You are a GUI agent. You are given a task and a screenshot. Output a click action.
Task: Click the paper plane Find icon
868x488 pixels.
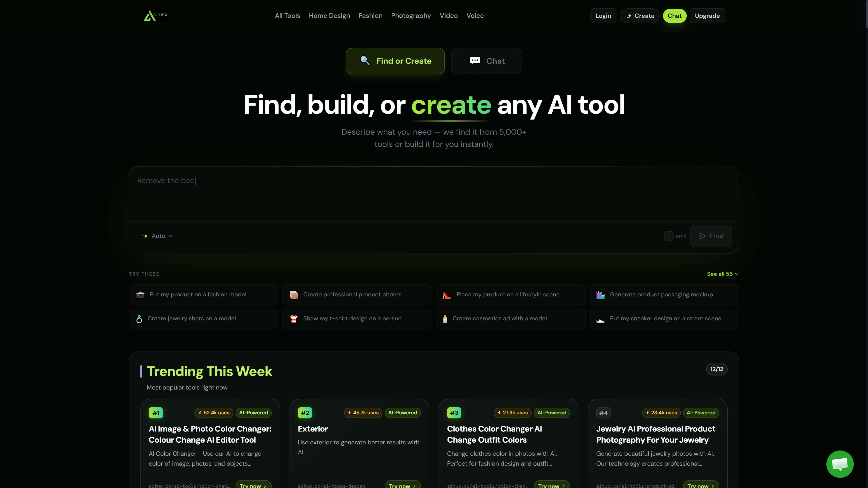pyautogui.click(x=702, y=236)
